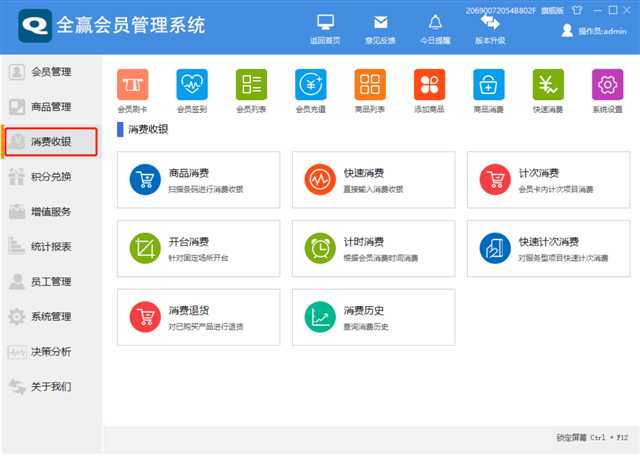Click the shirt skin icon in title bar
The height and width of the screenshot is (456, 640).
[x=577, y=10]
